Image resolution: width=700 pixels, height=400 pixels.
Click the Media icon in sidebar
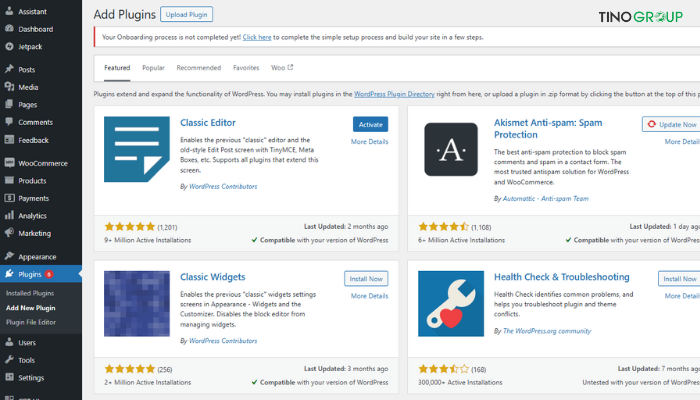(9, 87)
